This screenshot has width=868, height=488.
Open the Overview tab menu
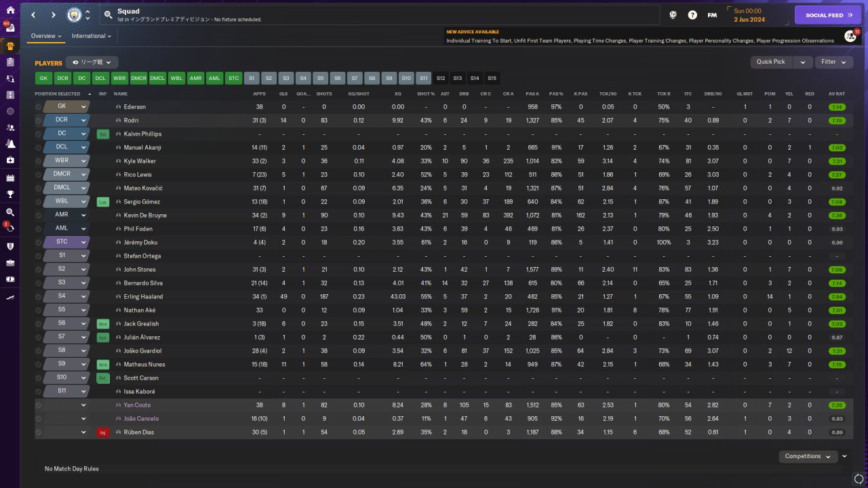(x=46, y=36)
